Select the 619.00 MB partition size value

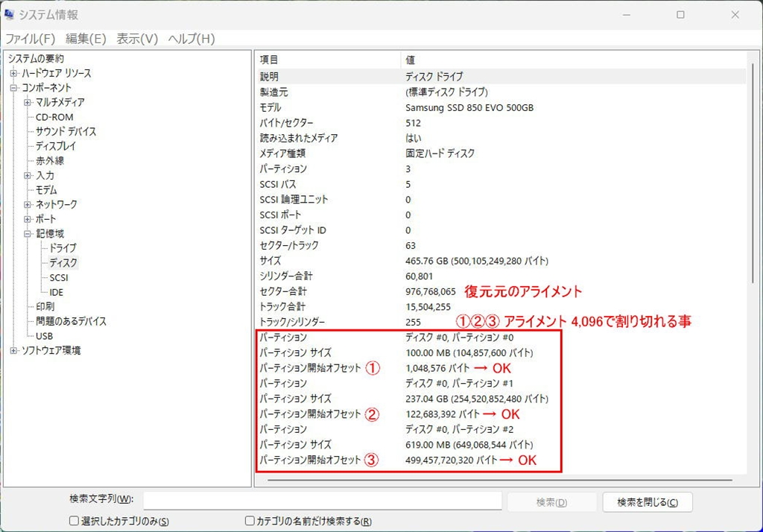[469, 445]
